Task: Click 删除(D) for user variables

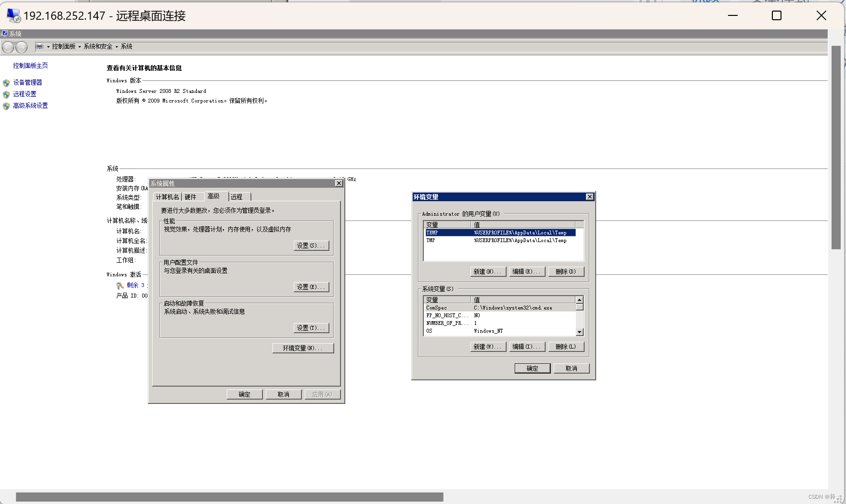Action: [566, 271]
